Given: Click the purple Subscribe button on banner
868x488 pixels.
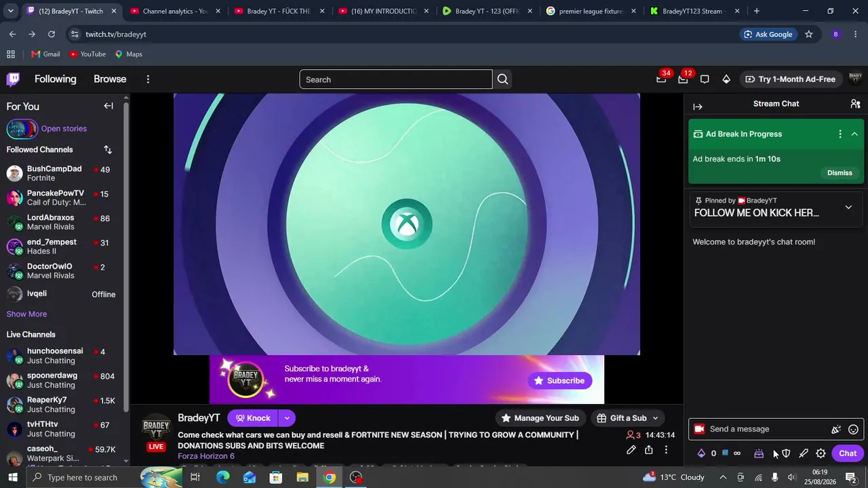Looking at the screenshot, I should (x=559, y=381).
